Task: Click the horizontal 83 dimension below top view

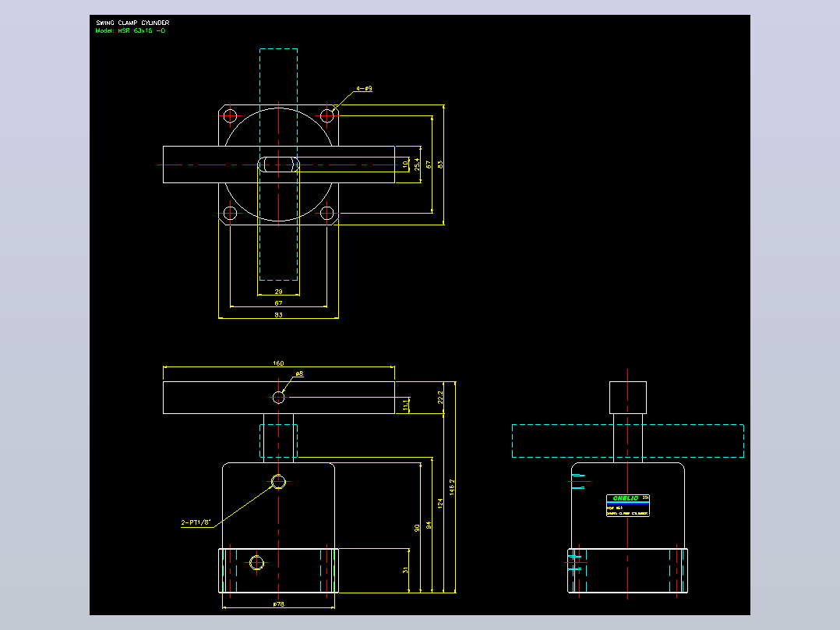Action: 279,315
